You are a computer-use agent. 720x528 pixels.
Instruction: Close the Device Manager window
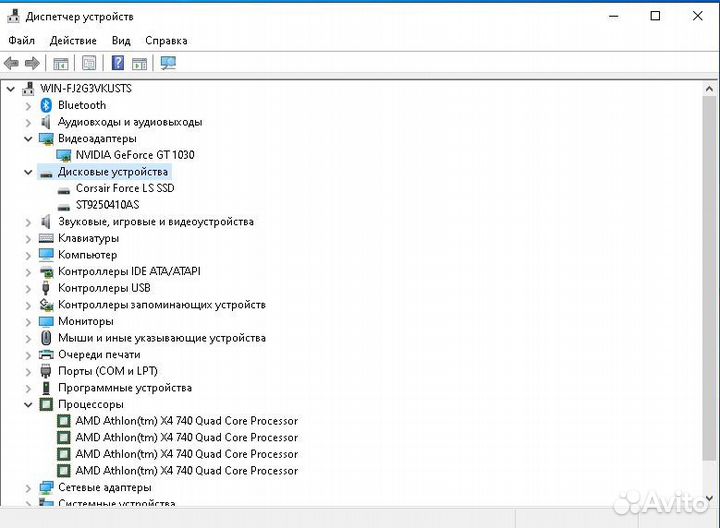(x=698, y=16)
